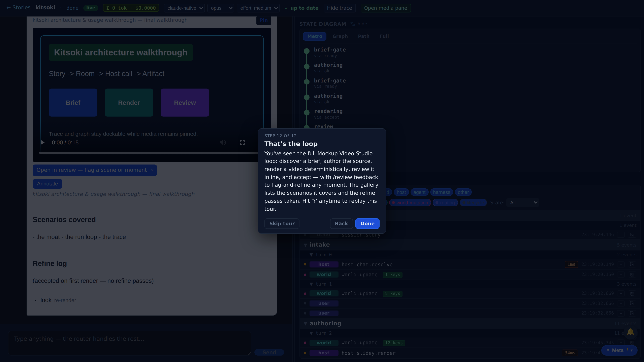Copy the session.story event row
Viewport: 644px width, 362px height.
point(632,235)
